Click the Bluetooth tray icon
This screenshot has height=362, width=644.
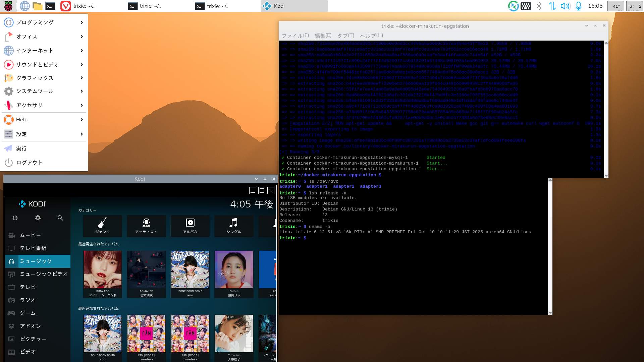[x=539, y=6]
